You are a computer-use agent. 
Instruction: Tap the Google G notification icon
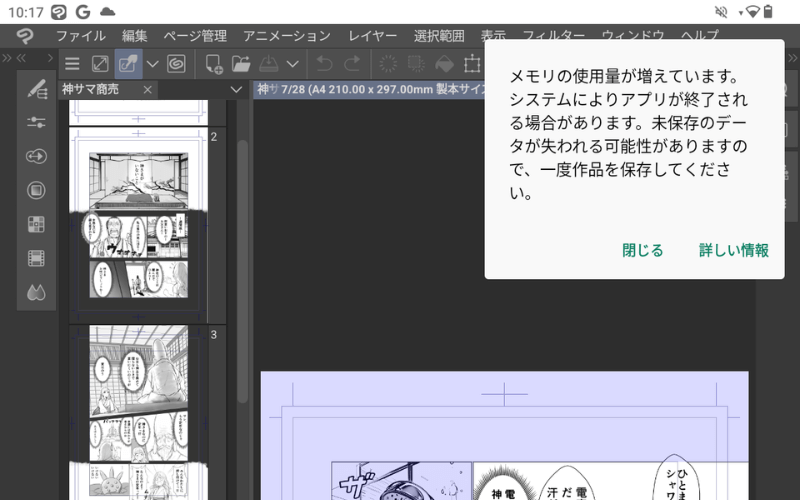pos(83,12)
